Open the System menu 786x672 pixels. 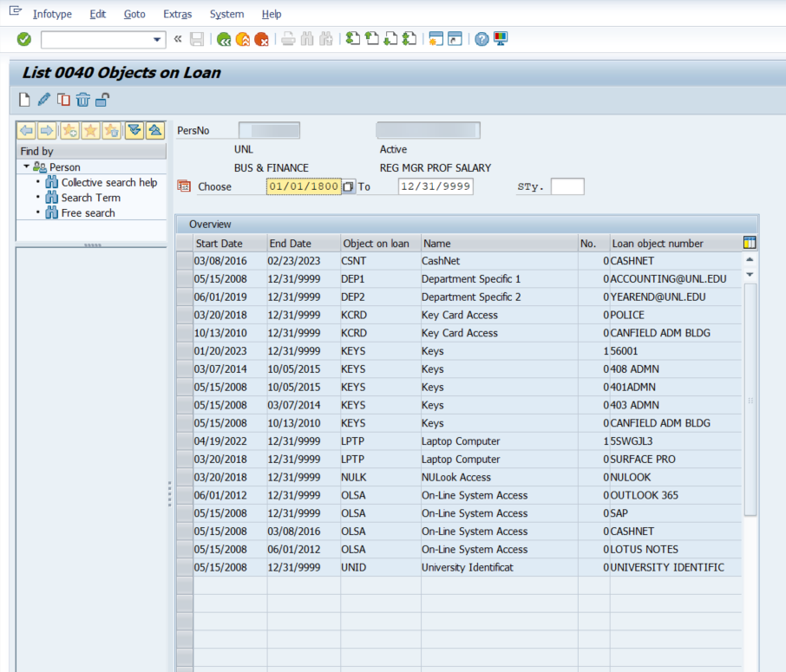pos(226,14)
